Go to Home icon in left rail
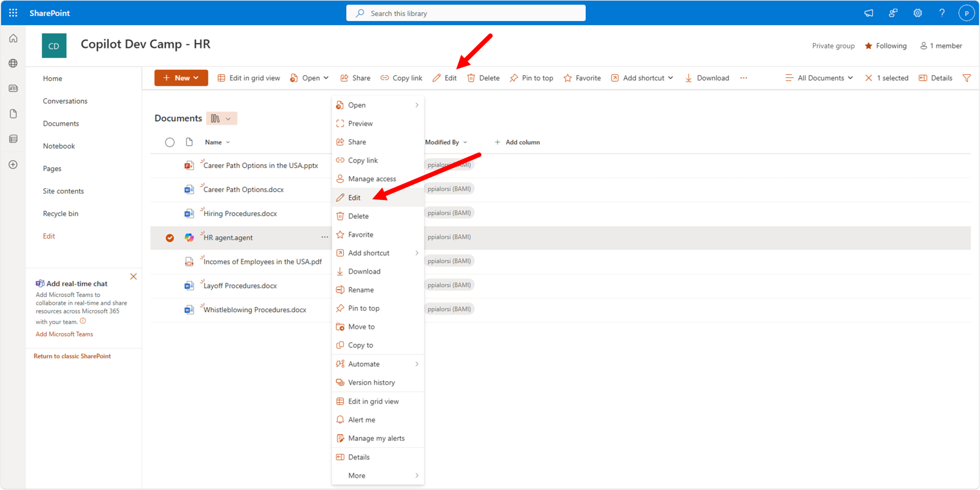The width and height of the screenshot is (980, 490). tap(13, 39)
